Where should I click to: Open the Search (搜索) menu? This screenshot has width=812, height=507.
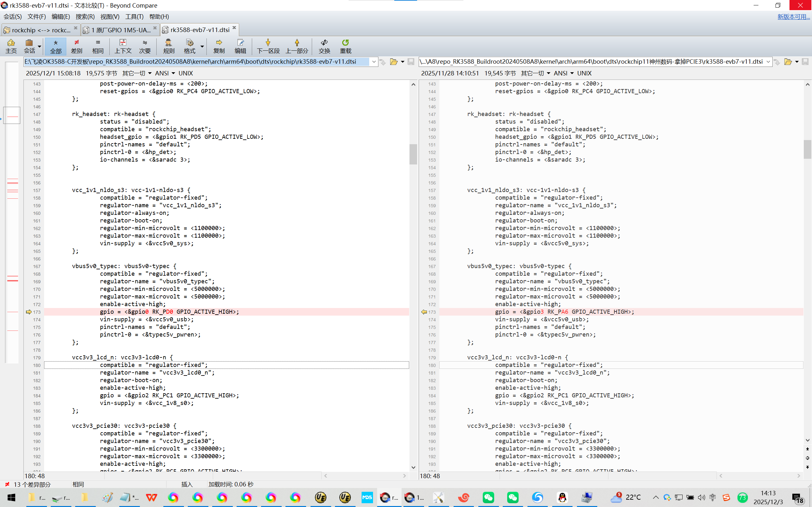(85, 16)
